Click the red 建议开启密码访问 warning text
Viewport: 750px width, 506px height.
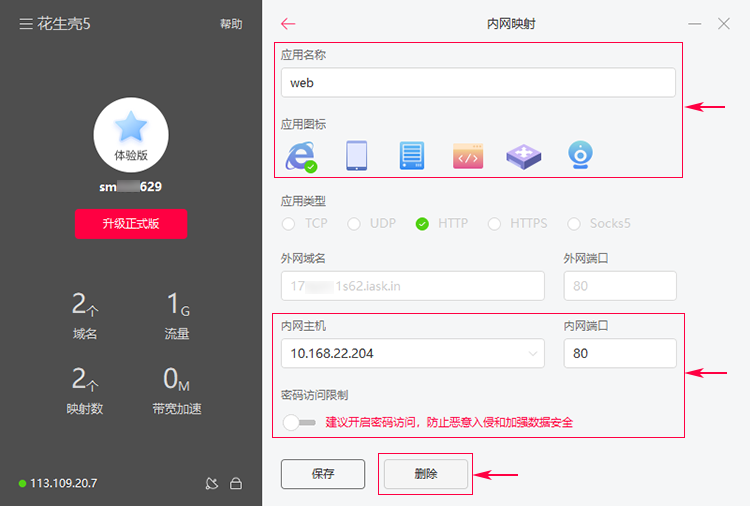(449, 422)
